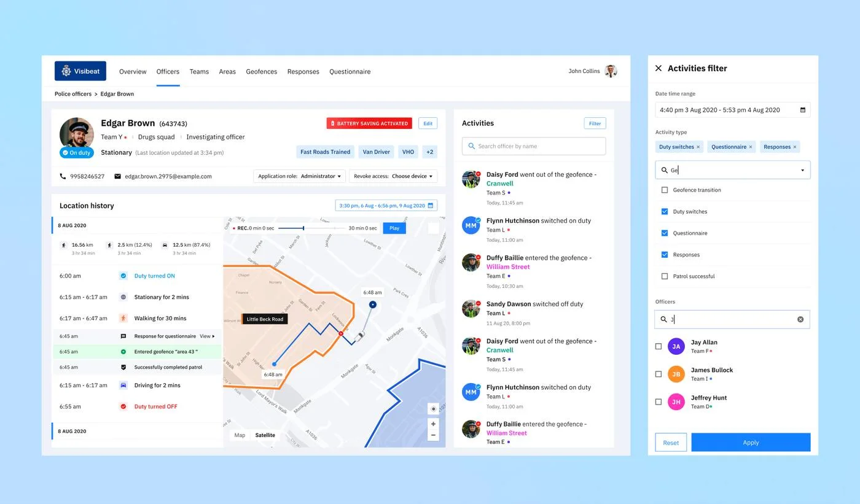Click the completed patrol shield icon
This screenshot has height=504, width=860.
(x=123, y=367)
